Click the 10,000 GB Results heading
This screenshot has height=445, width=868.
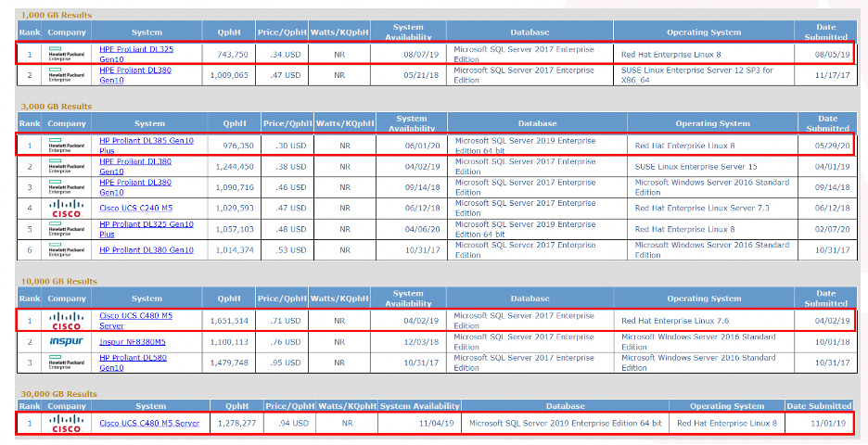[x=58, y=281]
